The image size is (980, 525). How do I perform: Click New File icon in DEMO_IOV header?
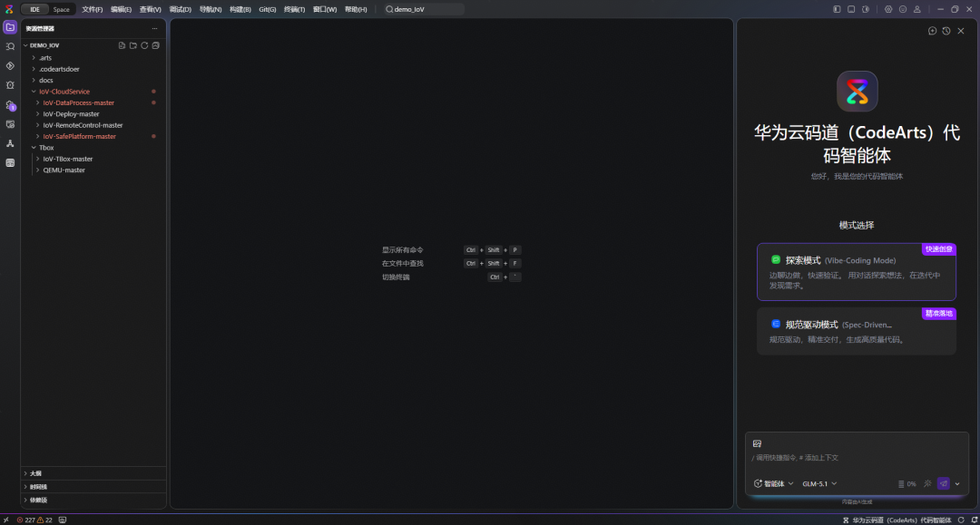click(122, 45)
